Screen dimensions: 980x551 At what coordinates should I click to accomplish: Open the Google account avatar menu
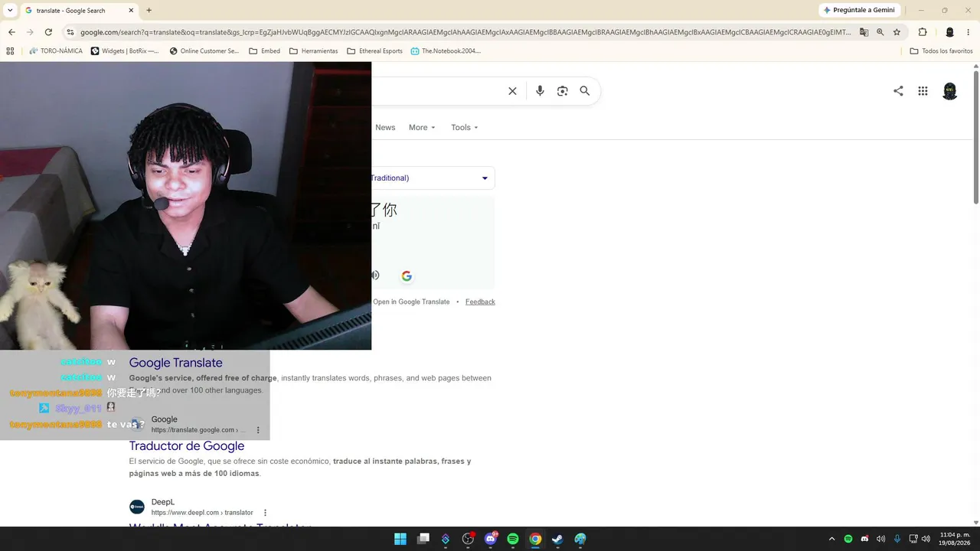tap(949, 91)
